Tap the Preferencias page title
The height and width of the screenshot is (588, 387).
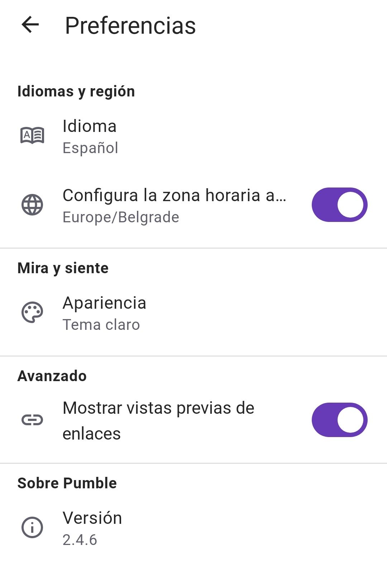pyautogui.click(x=130, y=26)
